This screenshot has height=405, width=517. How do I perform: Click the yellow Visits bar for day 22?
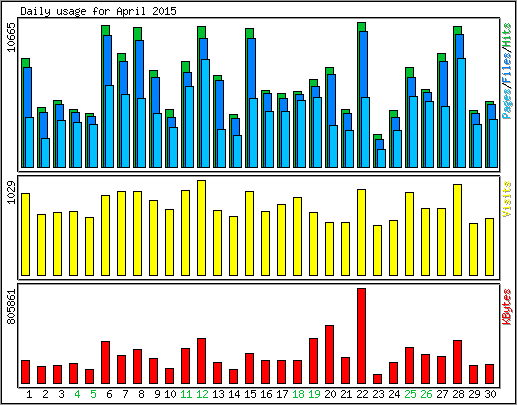[x=361, y=232]
